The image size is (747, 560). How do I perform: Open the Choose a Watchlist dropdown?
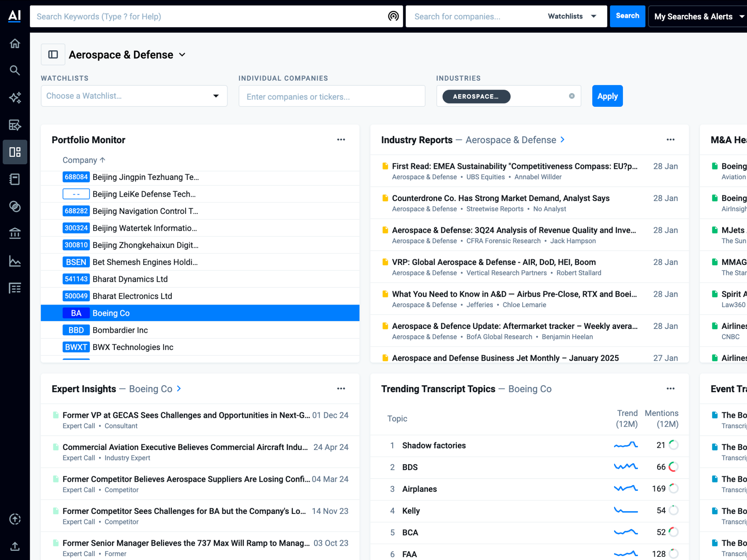pos(134,96)
